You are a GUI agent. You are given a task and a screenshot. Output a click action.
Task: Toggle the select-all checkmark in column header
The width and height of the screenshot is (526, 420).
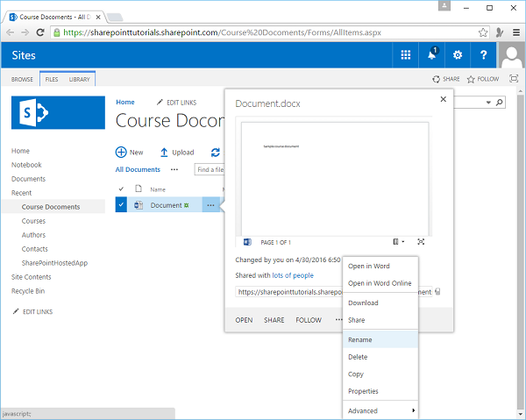tap(121, 189)
